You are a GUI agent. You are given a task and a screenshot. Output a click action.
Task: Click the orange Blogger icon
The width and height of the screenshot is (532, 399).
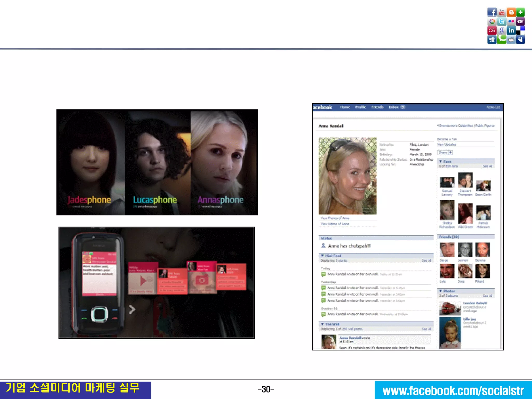(511, 12)
